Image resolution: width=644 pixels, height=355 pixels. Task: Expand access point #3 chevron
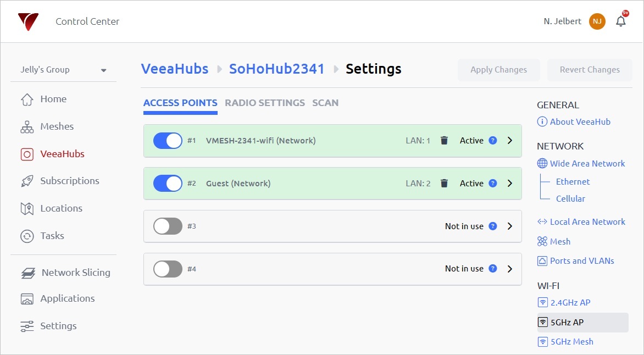click(510, 226)
